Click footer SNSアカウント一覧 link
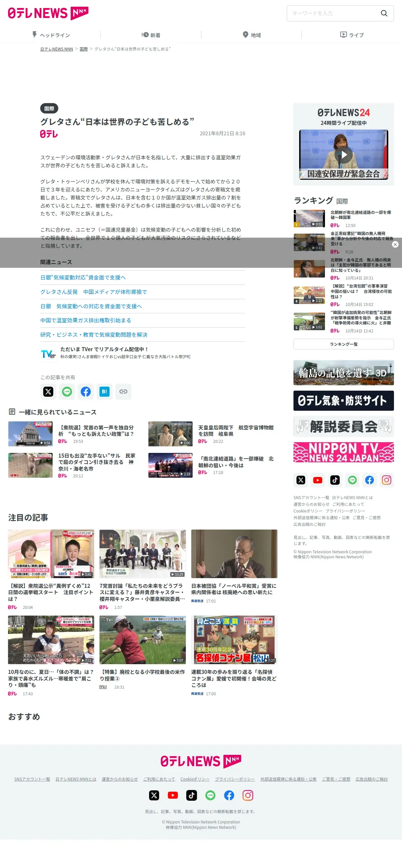Image resolution: width=402 pixels, height=868 pixels. pos(32,779)
